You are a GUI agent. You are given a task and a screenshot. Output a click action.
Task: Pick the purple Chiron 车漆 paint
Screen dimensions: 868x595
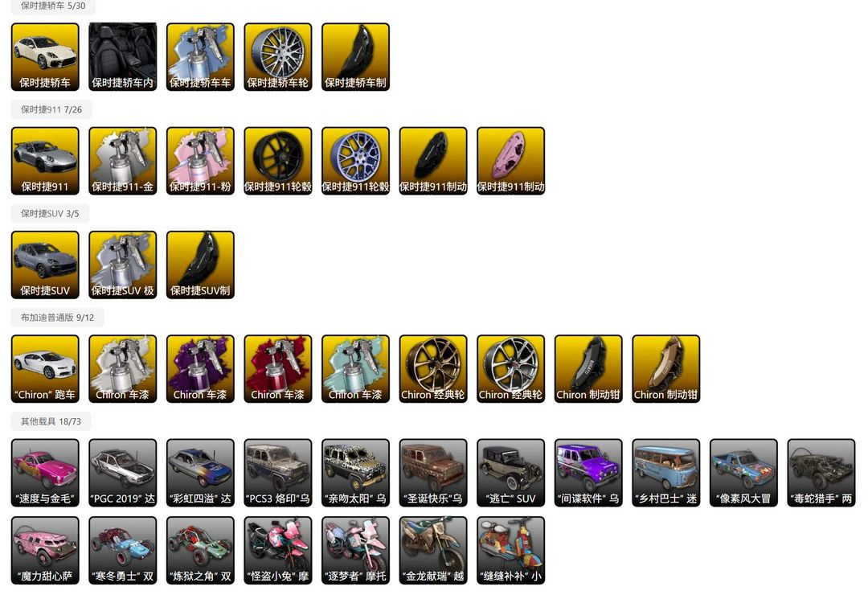[x=200, y=368]
